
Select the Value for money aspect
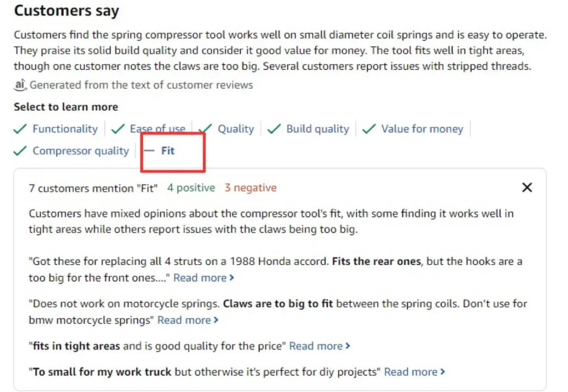tap(422, 129)
